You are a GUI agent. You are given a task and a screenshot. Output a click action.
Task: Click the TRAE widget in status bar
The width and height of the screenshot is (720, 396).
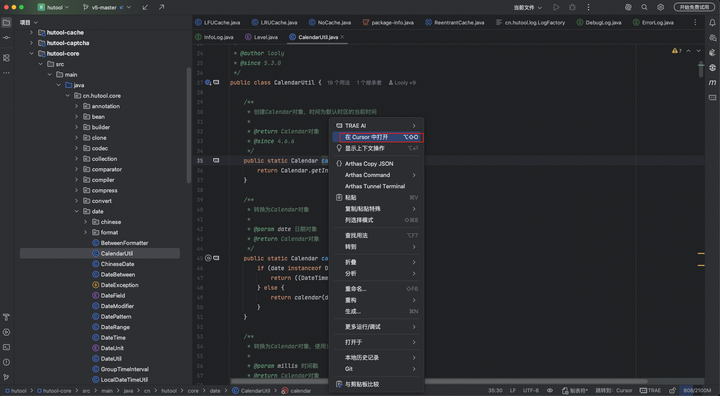click(x=650, y=390)
